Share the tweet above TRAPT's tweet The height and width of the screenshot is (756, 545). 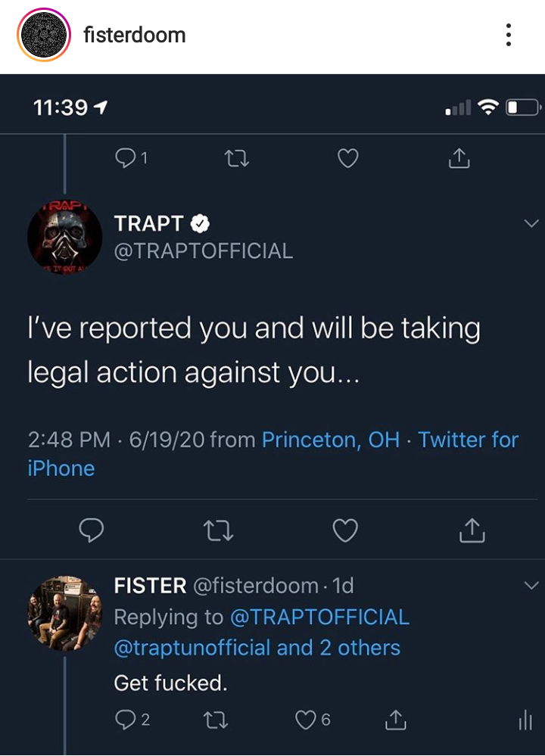click(459, 157)
